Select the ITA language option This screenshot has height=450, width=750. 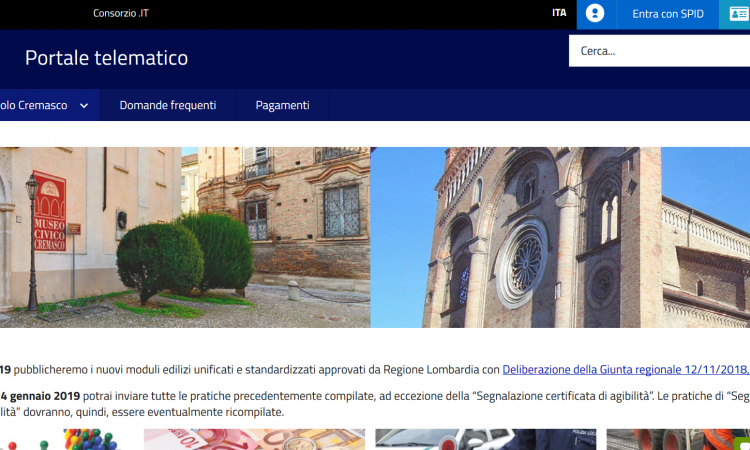(x=559, y=14)
